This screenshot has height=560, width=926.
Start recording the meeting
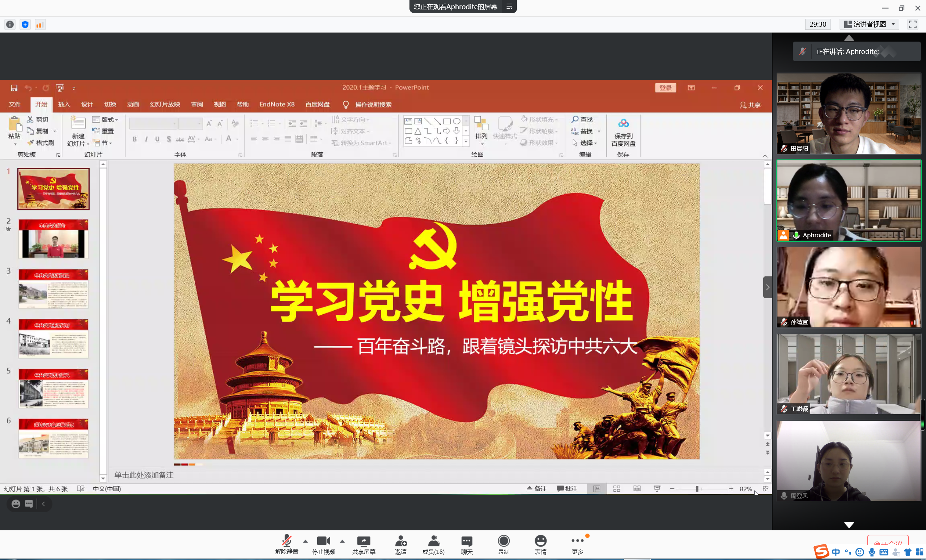click(504, 544)
